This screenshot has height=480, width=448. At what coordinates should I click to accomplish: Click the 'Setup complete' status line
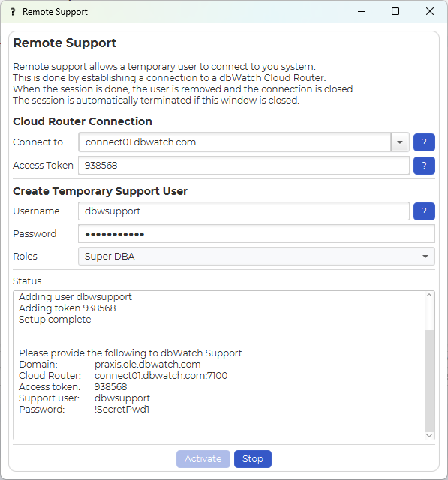coord(55,319)
